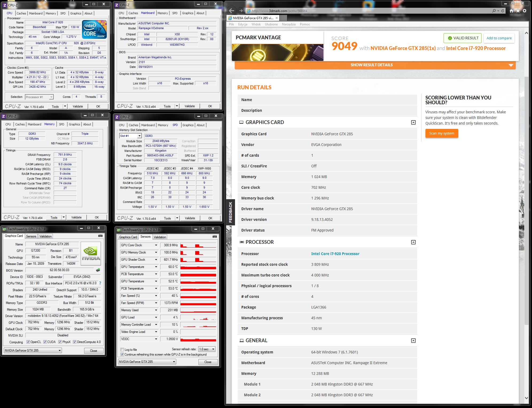The width and height of the screenshot is (532, 408).
Task: Toggle the DirectCompute 4.0 checkbox
Action: pyautogui.click(x=75, y=342)
